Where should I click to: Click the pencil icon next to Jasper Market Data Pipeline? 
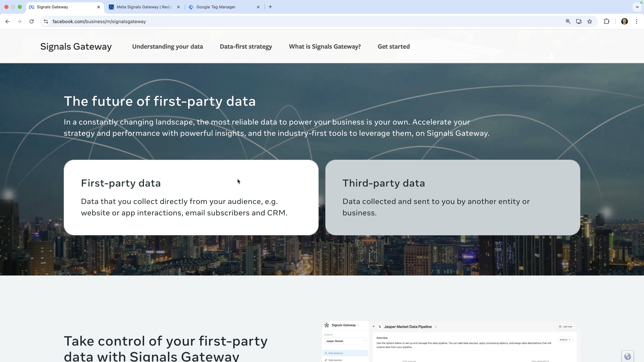tap(436, 327)
